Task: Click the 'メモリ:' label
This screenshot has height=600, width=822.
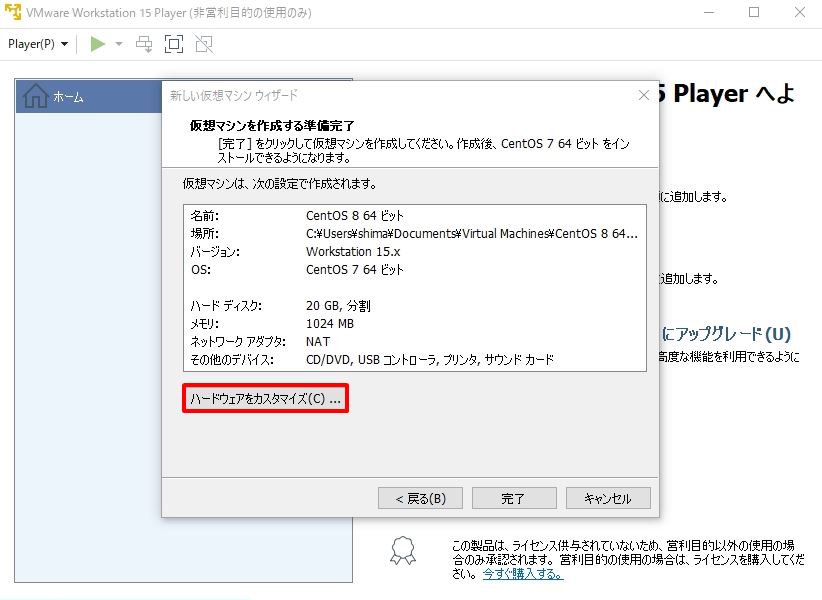Action: tap(204, 324)
